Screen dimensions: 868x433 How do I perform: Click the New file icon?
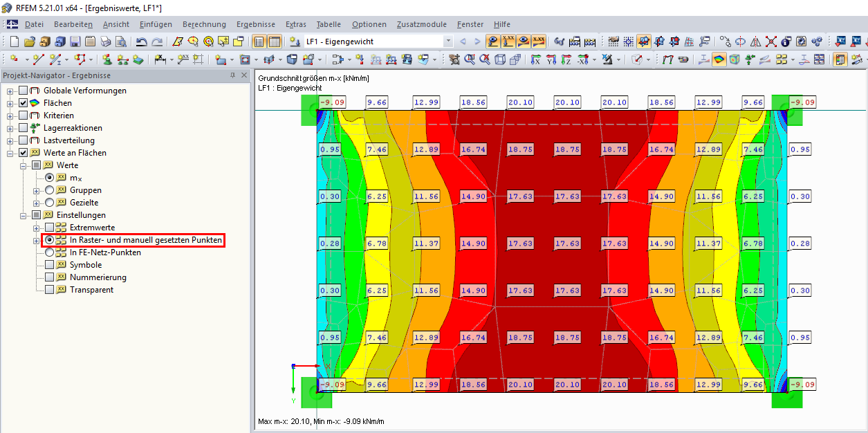coord(15,42)
